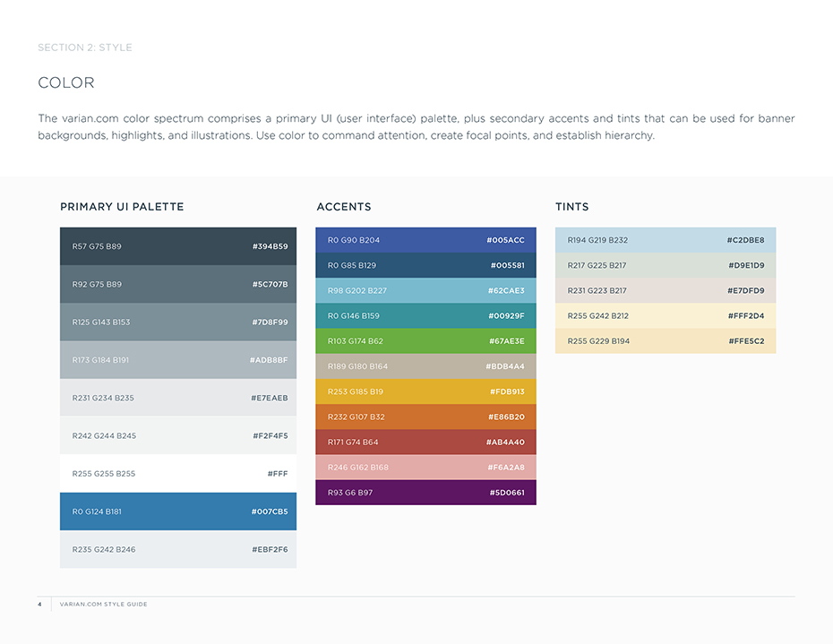Image resolution: width=833 pixels, height=644 pixels.
Task: Click the varian.com Style Guide footer text
Action: 103,605
